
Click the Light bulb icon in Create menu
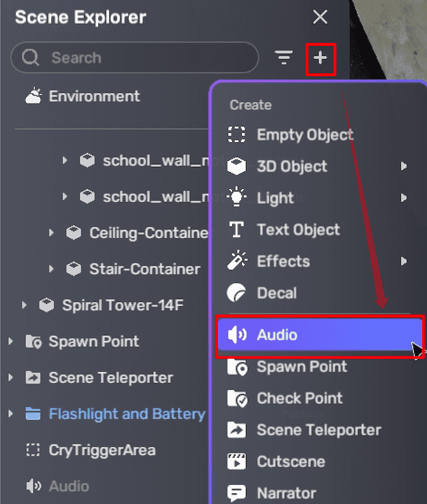(236, 198)
